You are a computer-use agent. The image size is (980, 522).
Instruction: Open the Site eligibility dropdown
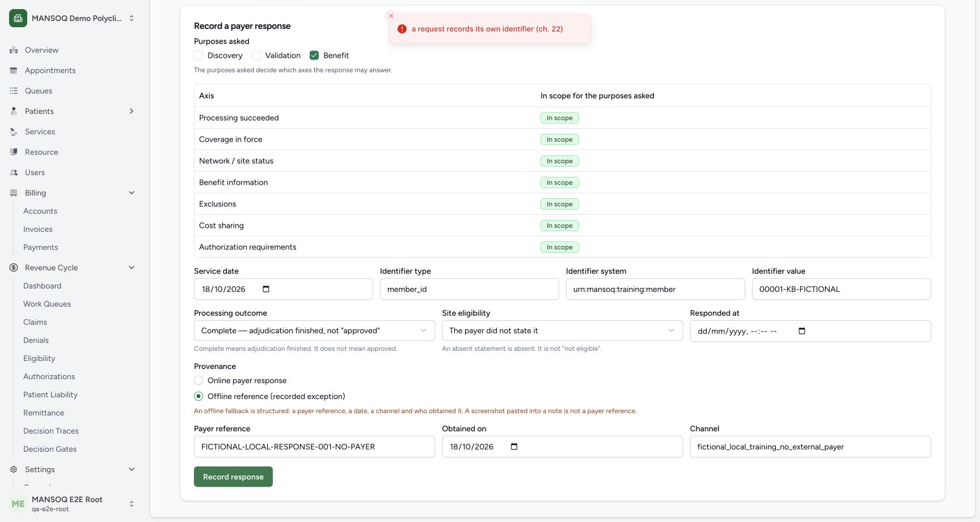point(562,330)
